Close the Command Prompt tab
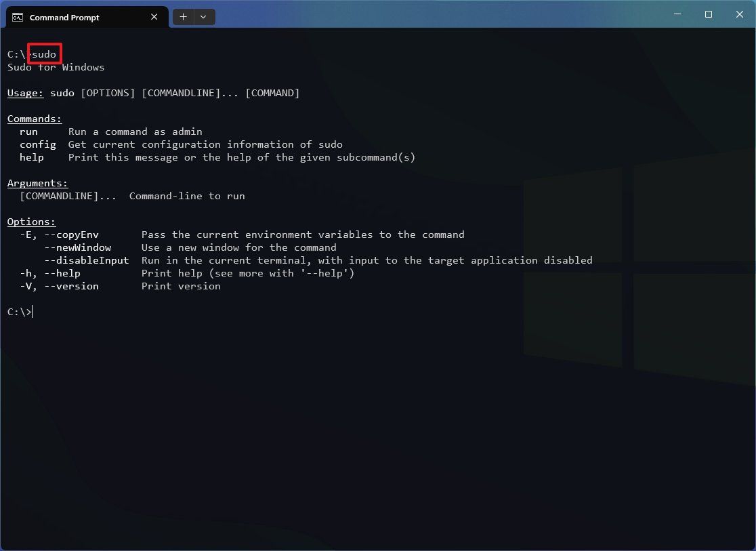 [154, 17]
